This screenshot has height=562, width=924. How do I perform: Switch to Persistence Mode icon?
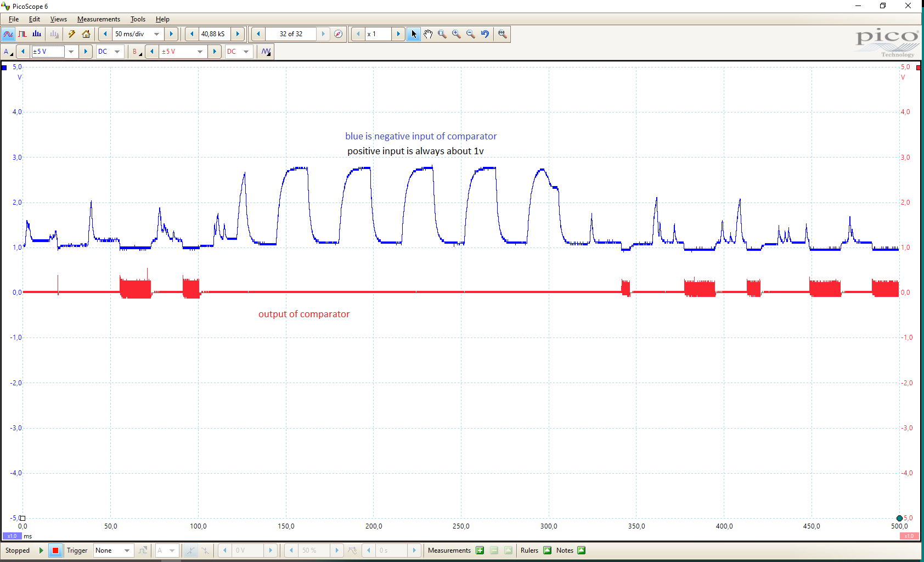(x=22, y=34)
